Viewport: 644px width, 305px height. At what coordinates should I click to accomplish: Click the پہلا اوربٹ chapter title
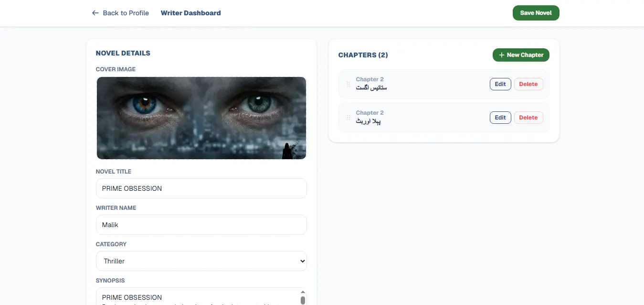point(368,121)
